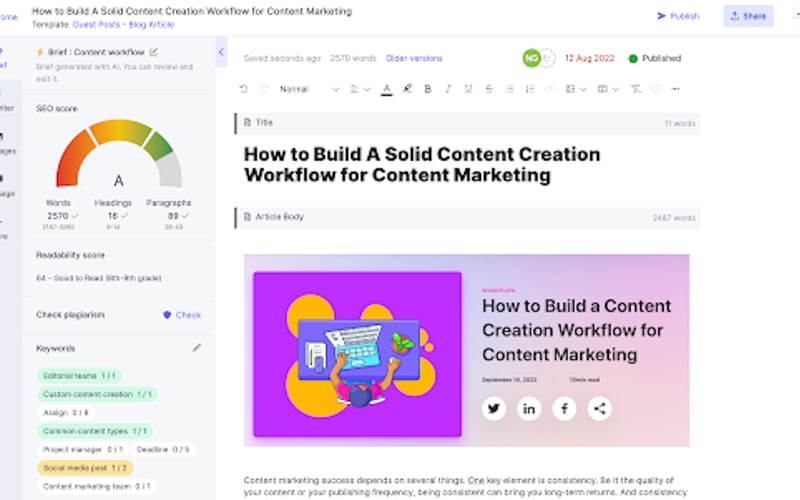Open the Guest Posts - Blog Article template

tap(123, 24)
